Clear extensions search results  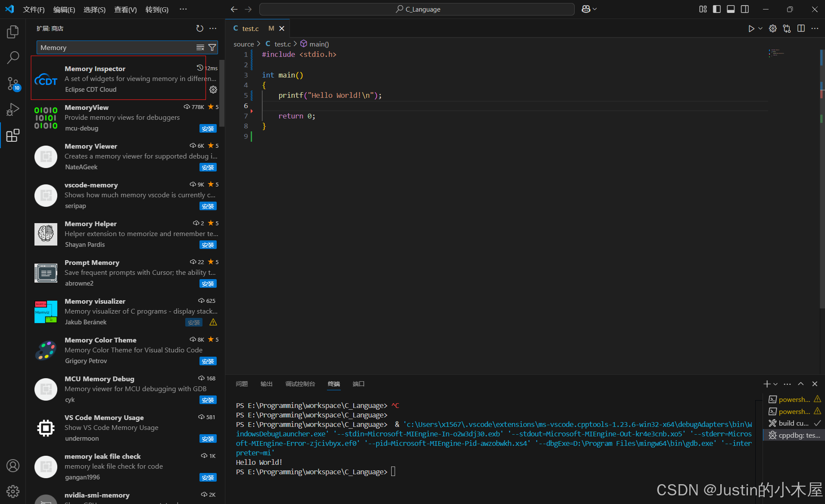[200, 47]
